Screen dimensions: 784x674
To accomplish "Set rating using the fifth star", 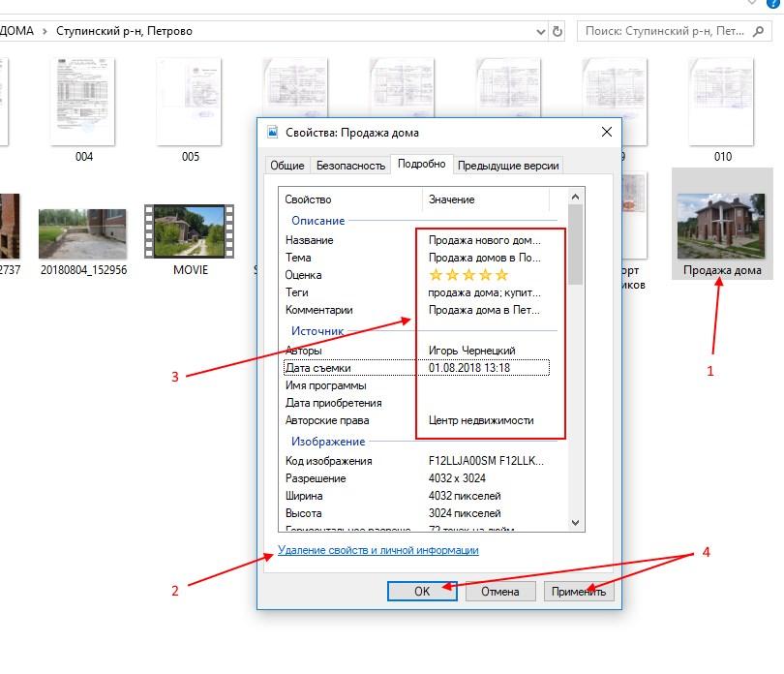I will [x=501, y=275].
